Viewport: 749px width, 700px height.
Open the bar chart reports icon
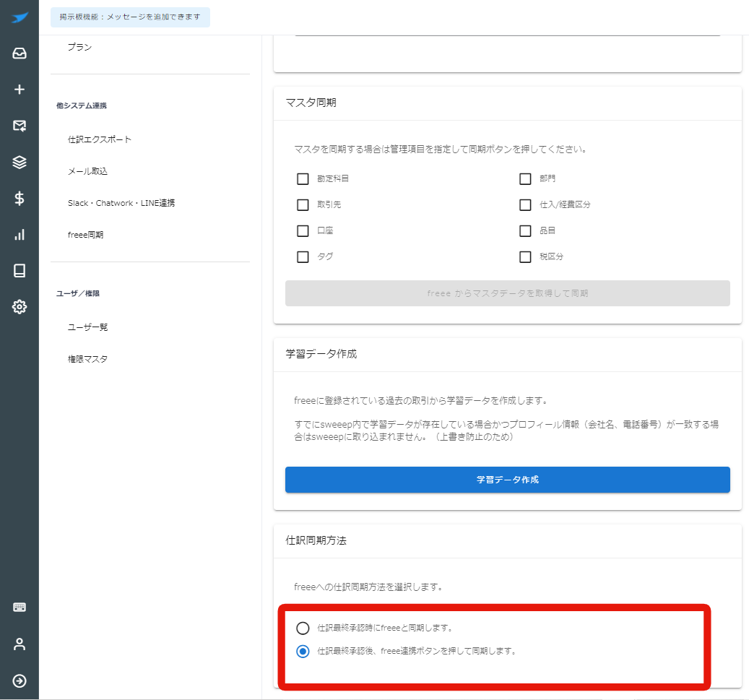pyautogui.click(x=20, y=235)
